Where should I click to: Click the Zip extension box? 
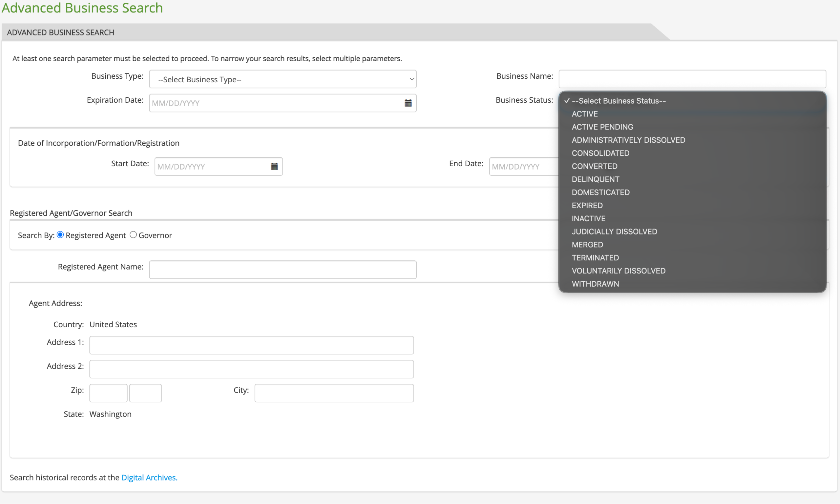[x=145, y=393]
